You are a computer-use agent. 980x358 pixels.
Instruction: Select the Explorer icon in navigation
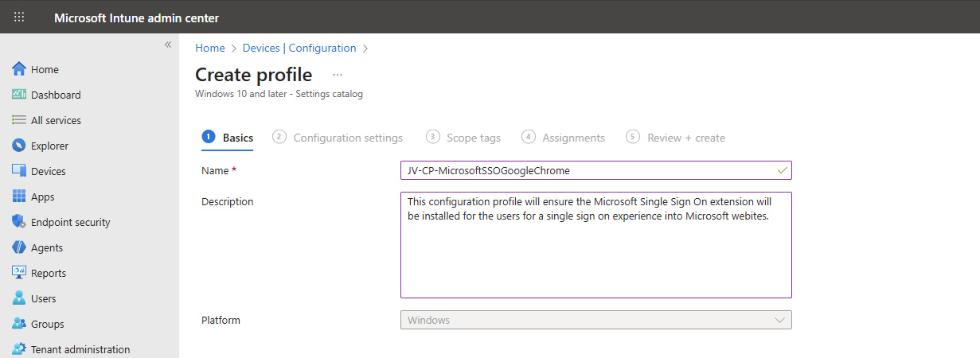click(19, 146)
